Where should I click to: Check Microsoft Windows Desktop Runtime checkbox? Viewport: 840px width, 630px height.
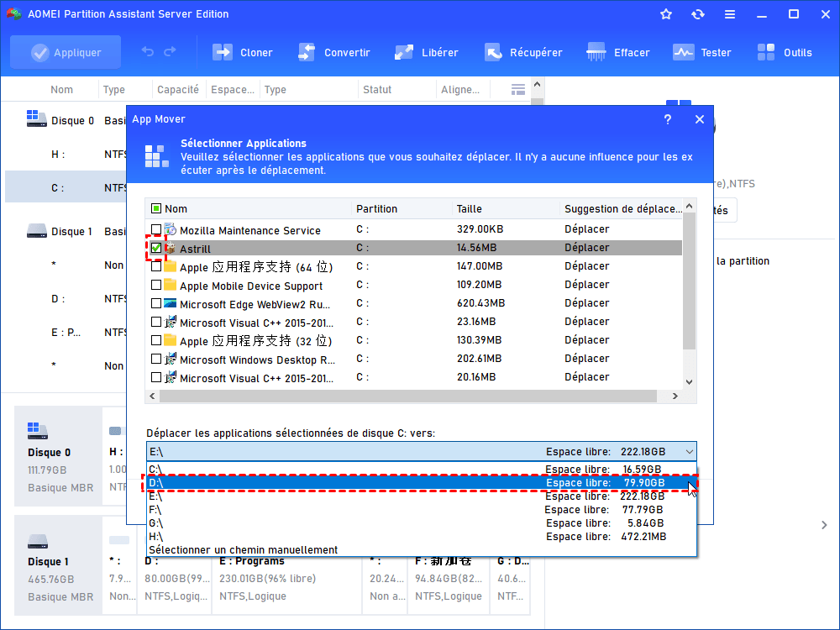156,359
